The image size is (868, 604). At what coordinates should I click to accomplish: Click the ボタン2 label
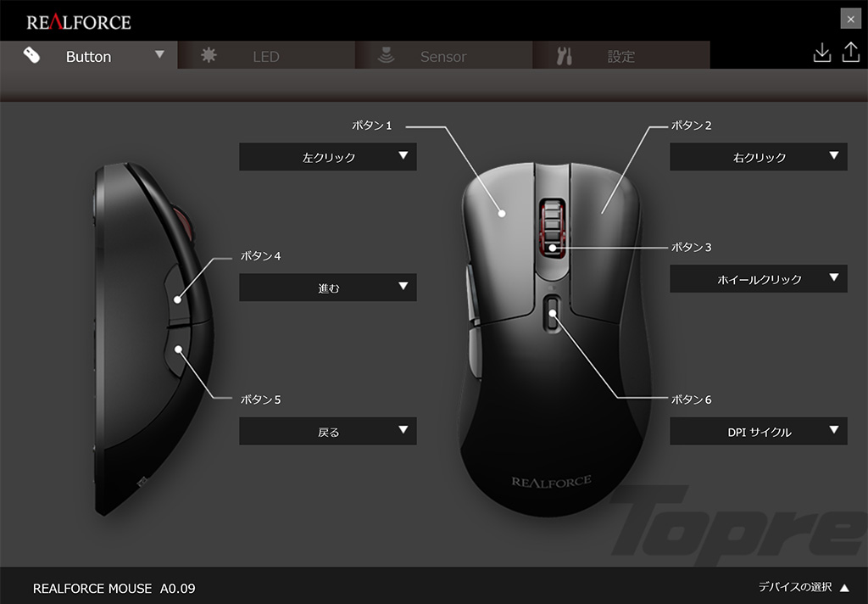tap(692, 126)
